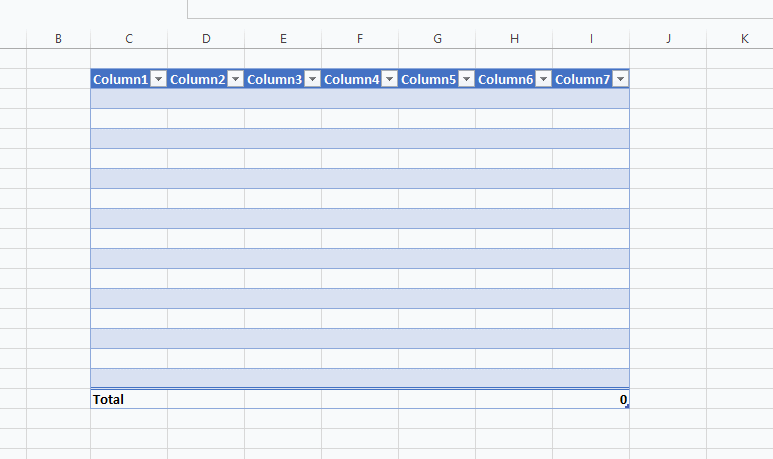The width and height of the screenshot is (773, 459).
Task: Expand the Column3 filter arrow
Action: pyautogui.click(x=312, y=80)
